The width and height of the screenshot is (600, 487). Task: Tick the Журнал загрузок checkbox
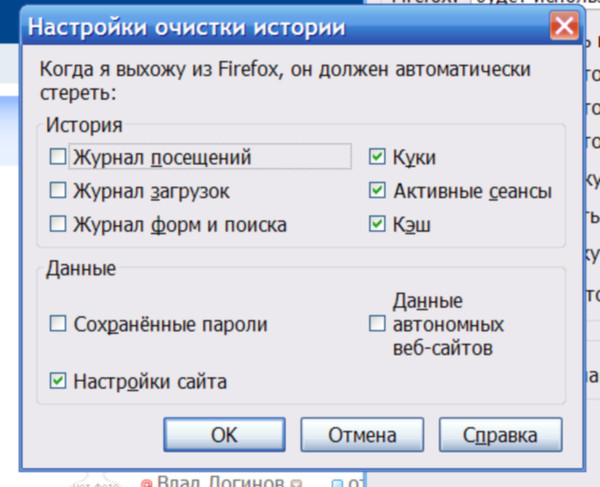point(58,190)
